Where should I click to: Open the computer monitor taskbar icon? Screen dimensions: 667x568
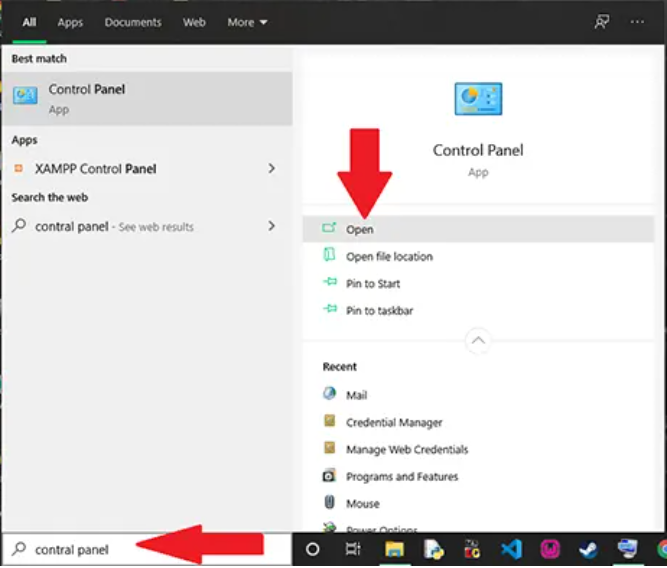point(627,548)
